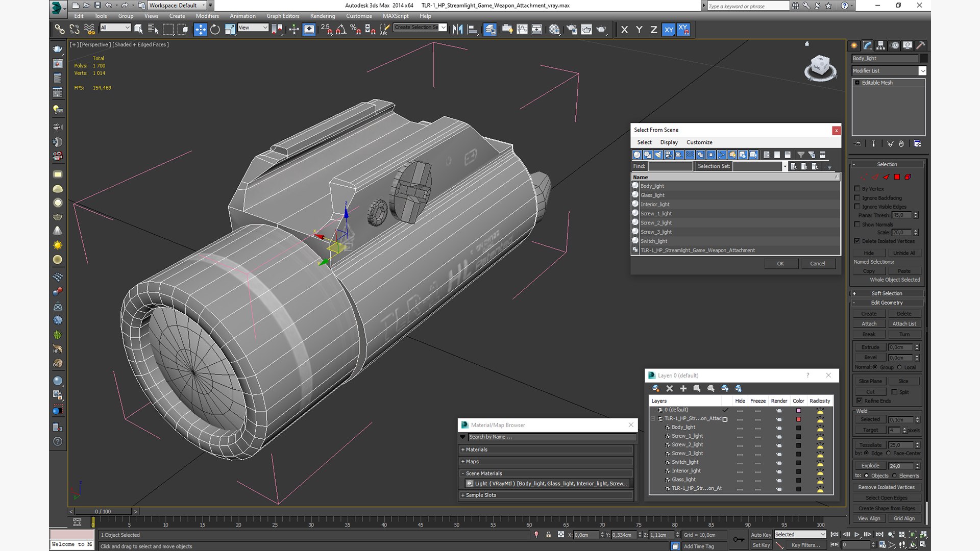Restrict transform to Z axis

[x=653, y=30]
